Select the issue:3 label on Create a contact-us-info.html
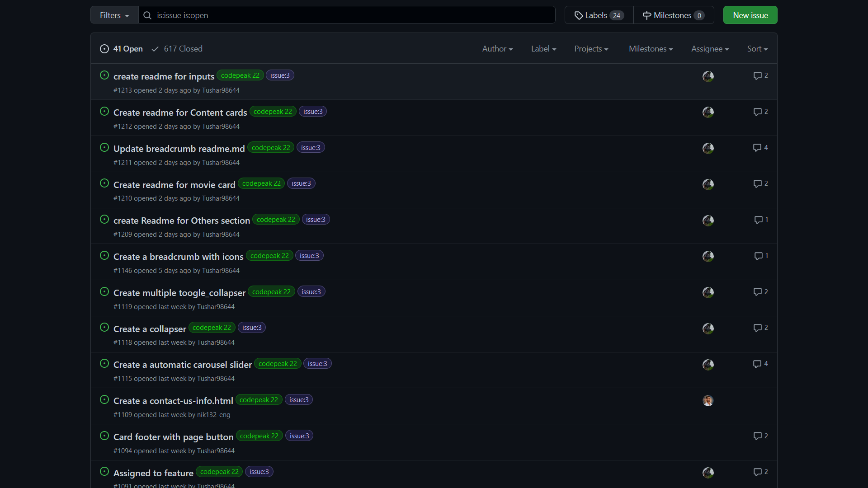Viewport: 868px width, 488px height. point(298,399)
